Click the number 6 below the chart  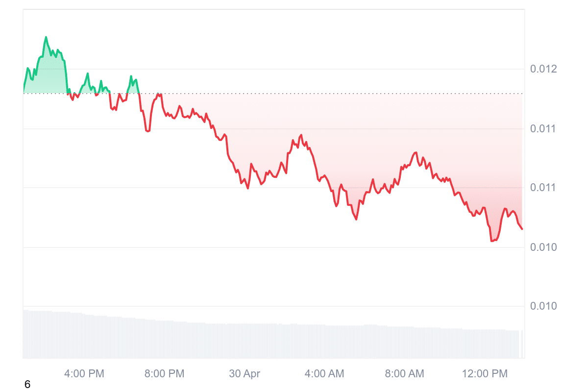27,385
